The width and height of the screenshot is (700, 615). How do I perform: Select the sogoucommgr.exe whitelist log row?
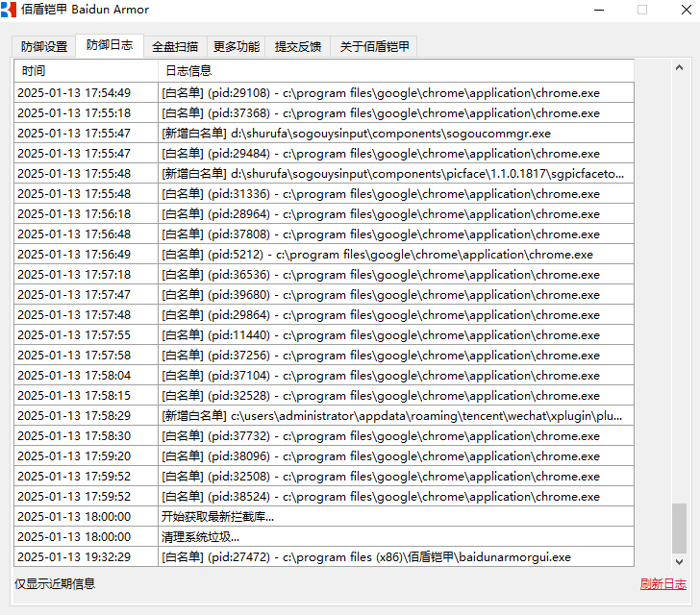356,134
